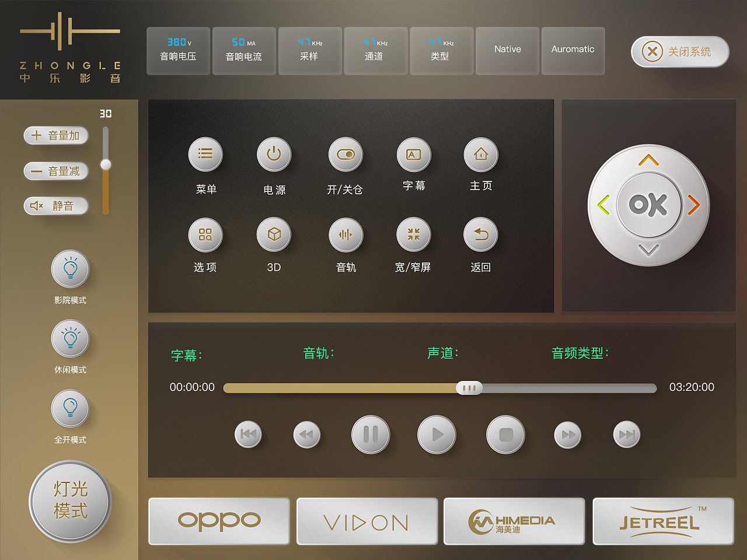Click the 音响电压 380V tile

point(178,51)
